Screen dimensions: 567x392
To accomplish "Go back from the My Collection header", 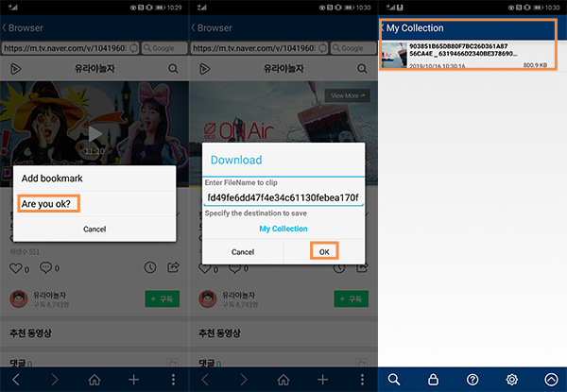I will [383, 27].
